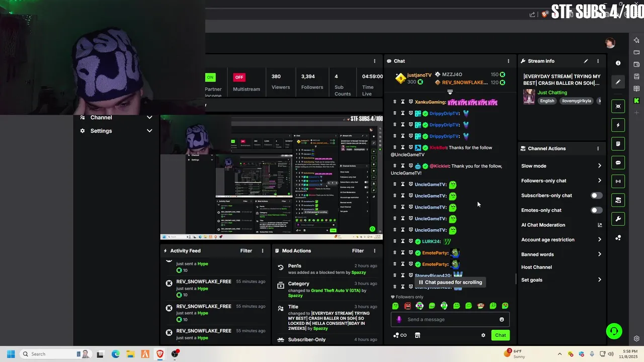Open the Kick sidebar icon in browser panel
This screenshot has width=644, height=362.
[636, 101]
